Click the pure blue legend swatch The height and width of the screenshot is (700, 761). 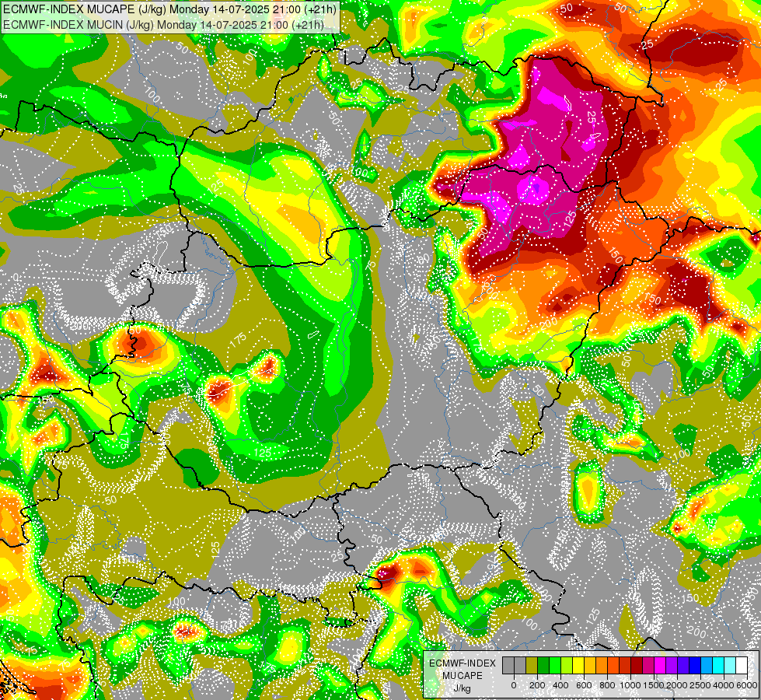pos(696,666)
